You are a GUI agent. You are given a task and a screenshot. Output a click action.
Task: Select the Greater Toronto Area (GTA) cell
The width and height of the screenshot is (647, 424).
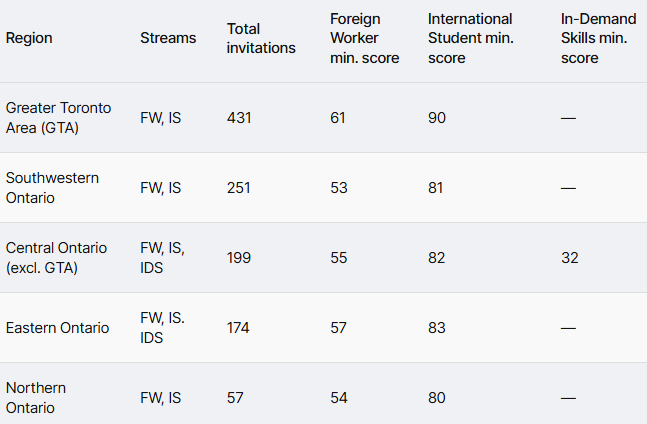59,117
